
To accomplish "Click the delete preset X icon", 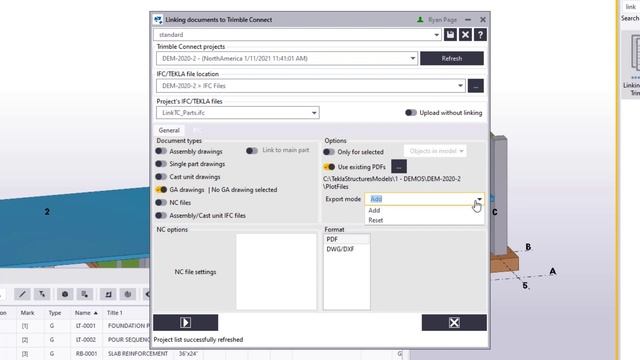I will click(465, 35).
